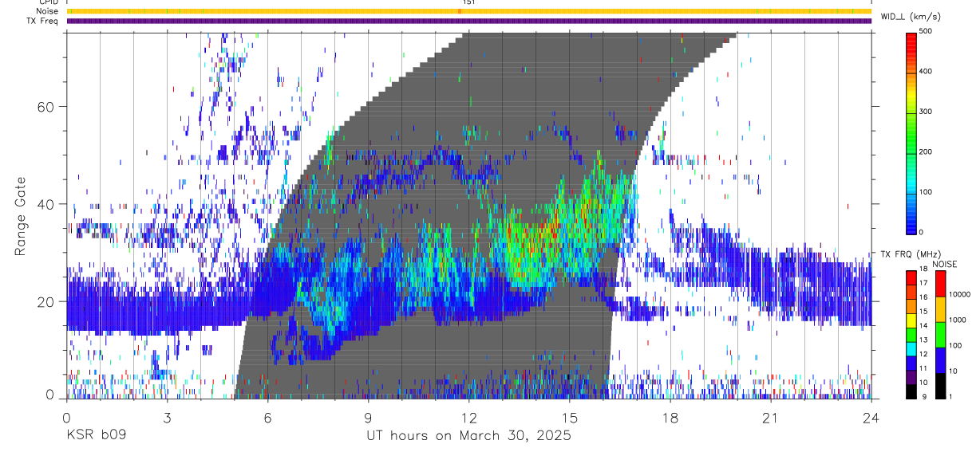Click the '500' label on the width color bar
This screenshot has height=452, width=980.
[x=927, y=31]
